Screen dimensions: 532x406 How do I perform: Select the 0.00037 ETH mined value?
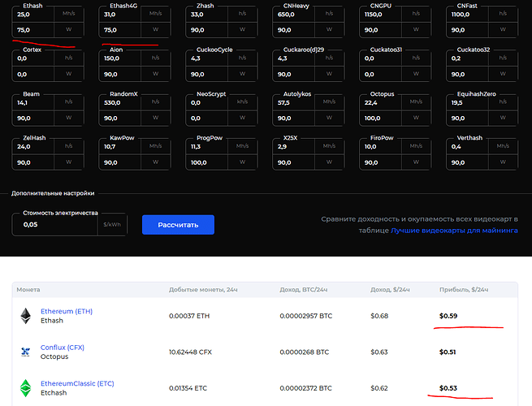point(189,316)
